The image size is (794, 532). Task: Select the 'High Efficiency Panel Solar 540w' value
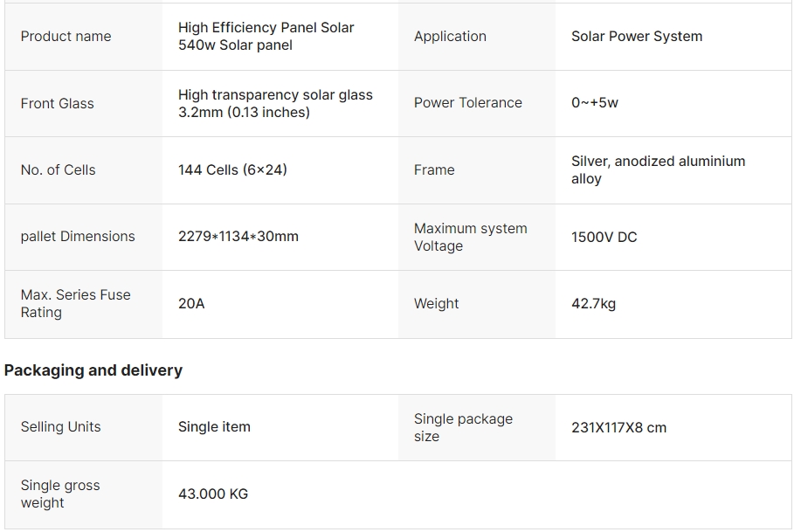tap(266, 37)
